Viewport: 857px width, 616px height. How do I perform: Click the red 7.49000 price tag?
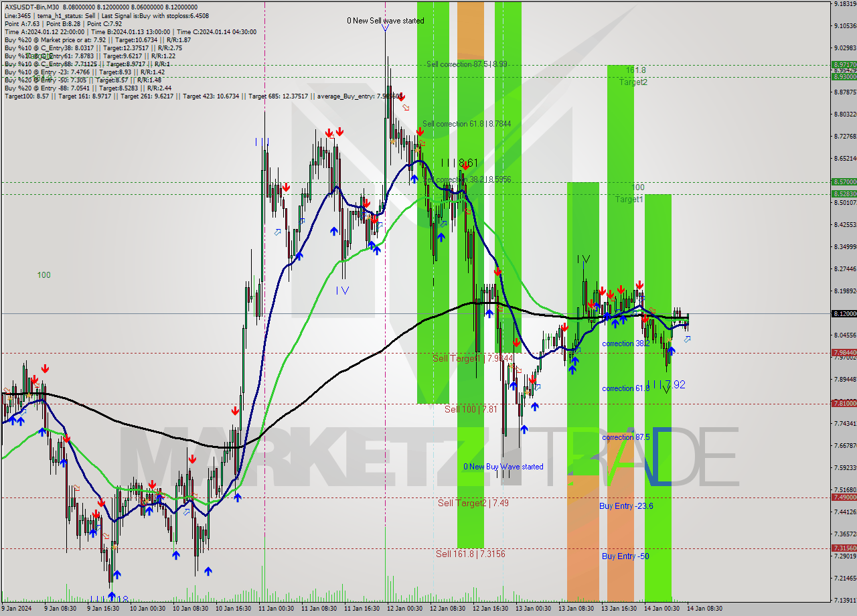coord(844,497)
